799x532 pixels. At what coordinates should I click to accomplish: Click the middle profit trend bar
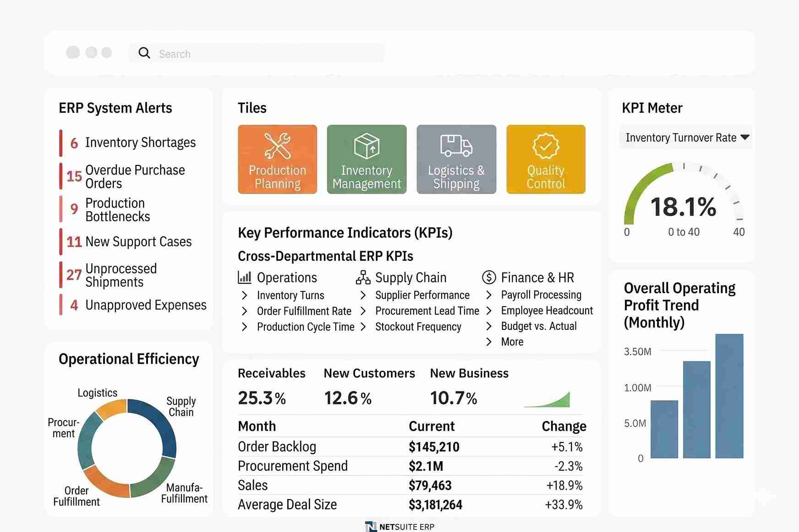[x=697, y=410]
